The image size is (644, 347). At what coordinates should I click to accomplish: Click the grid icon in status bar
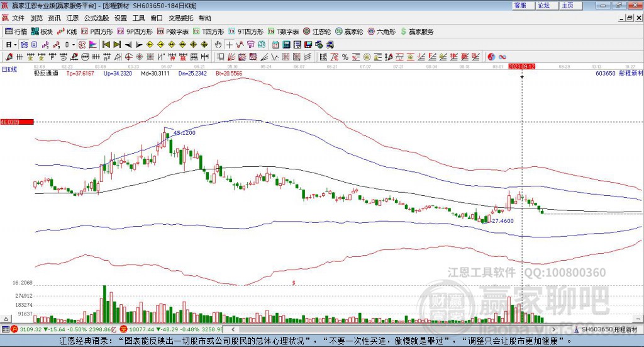pos(5,329)
